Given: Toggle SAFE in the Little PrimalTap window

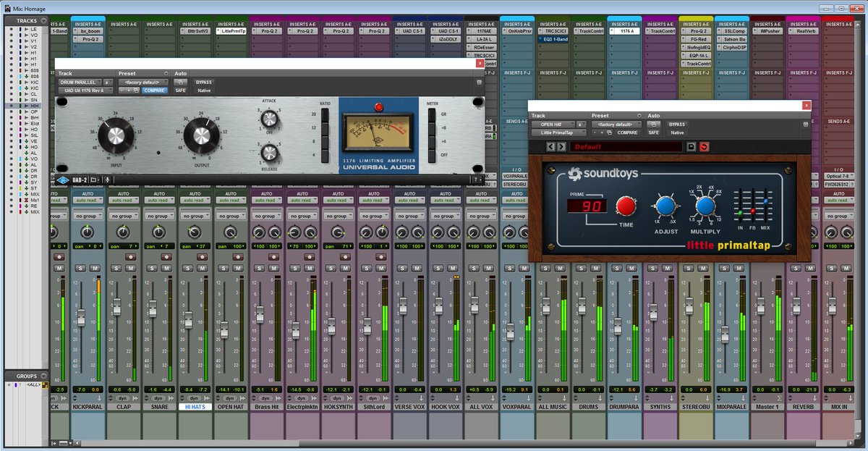Looking at the screenshot, I should click(653, 132).
